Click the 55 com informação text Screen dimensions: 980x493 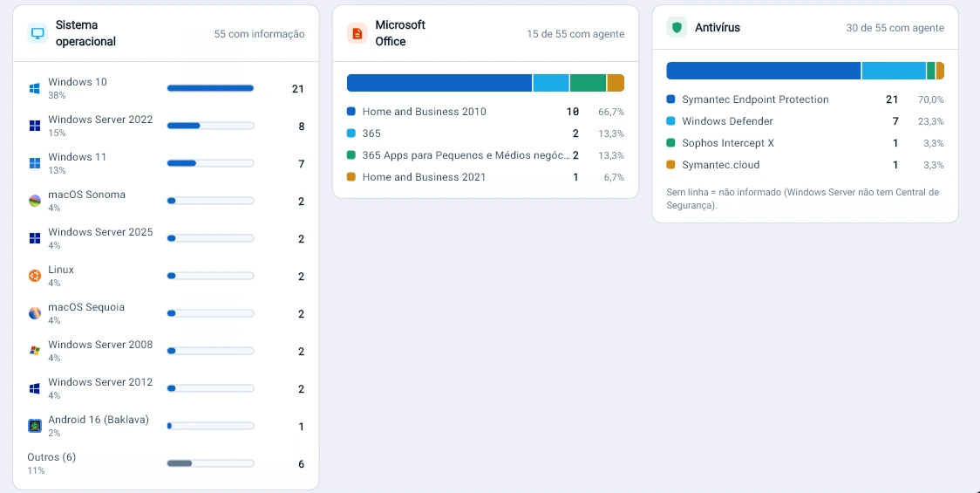[259, 34]
